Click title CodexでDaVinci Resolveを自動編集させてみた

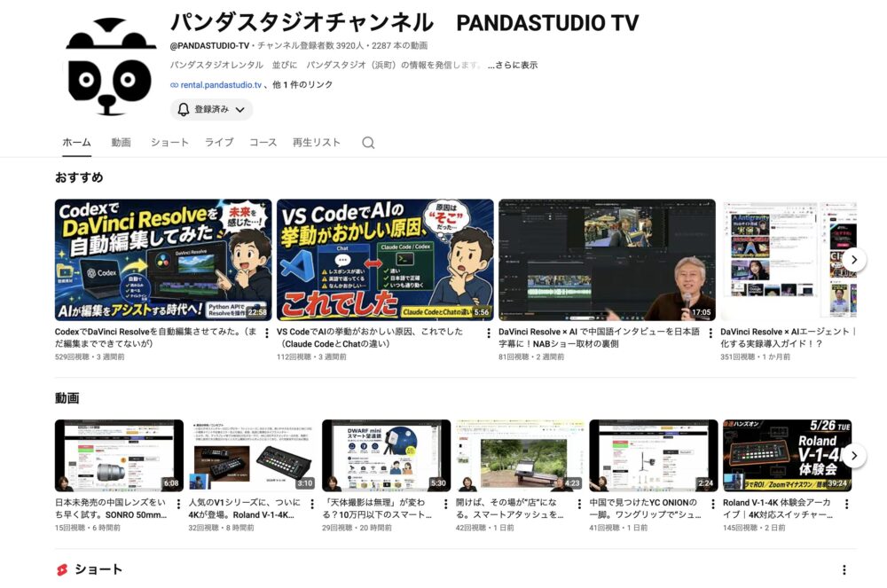(x=155, y=338)
